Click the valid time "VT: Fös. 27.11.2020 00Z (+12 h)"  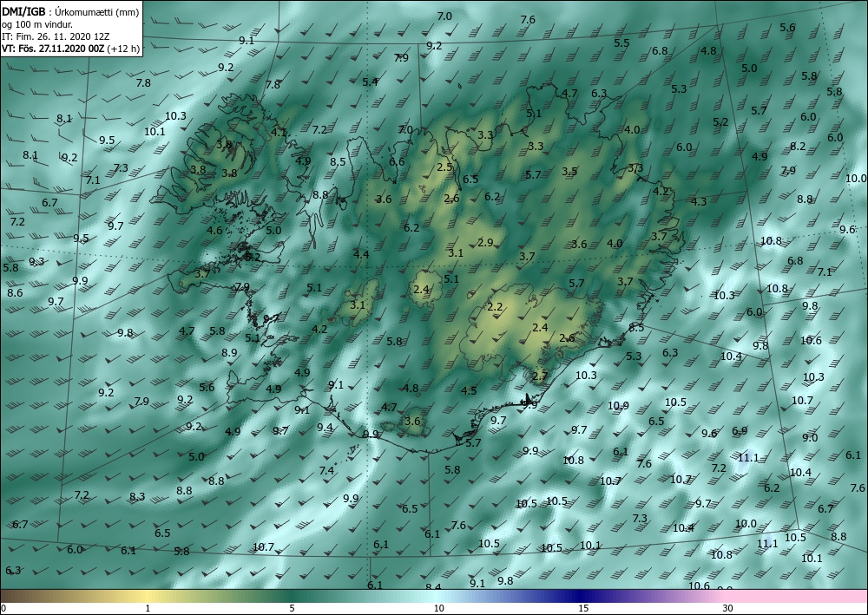tap(70, 48)
